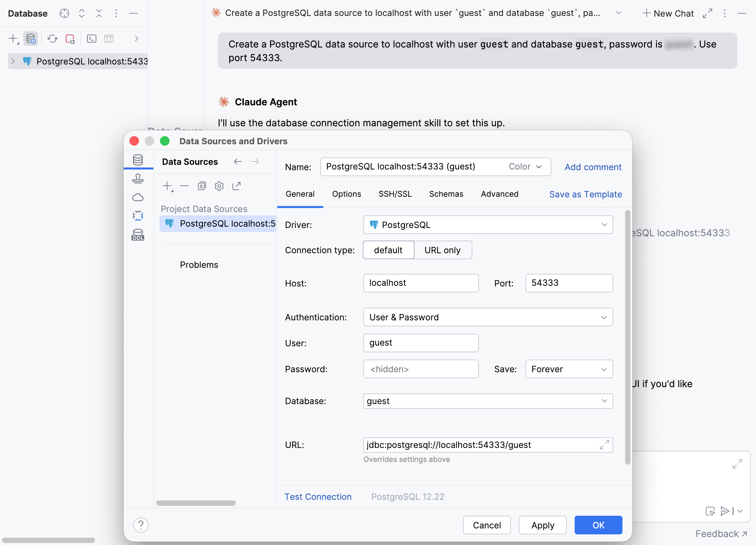Screen dimensions: 756x545
Task: Select cloud providers icon in dialog sidebar
Action: [x=138, y=197]
